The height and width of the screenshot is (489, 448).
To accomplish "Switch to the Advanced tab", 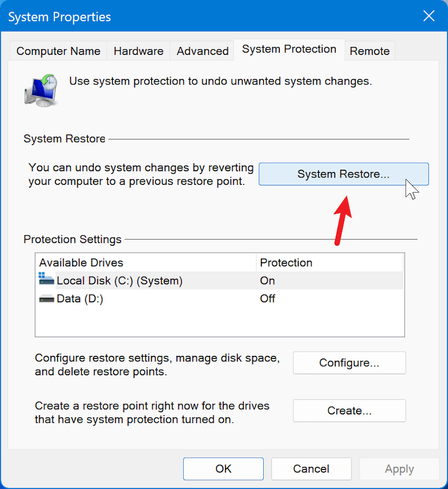I will 202,50.
